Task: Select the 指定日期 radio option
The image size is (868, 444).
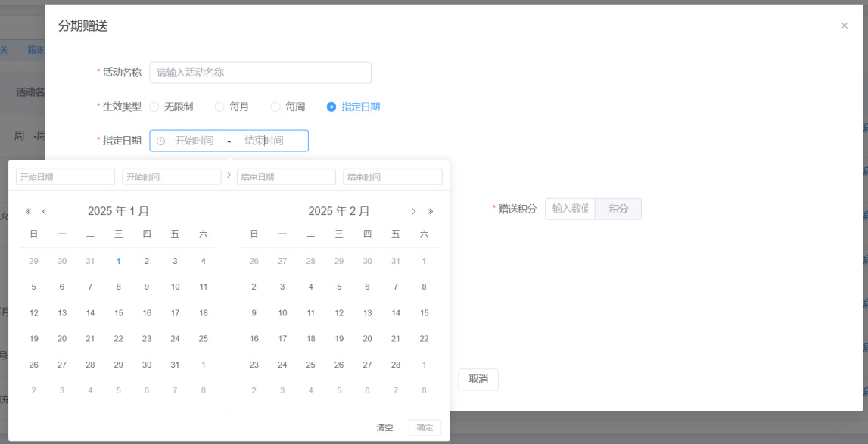Action: 353,107
